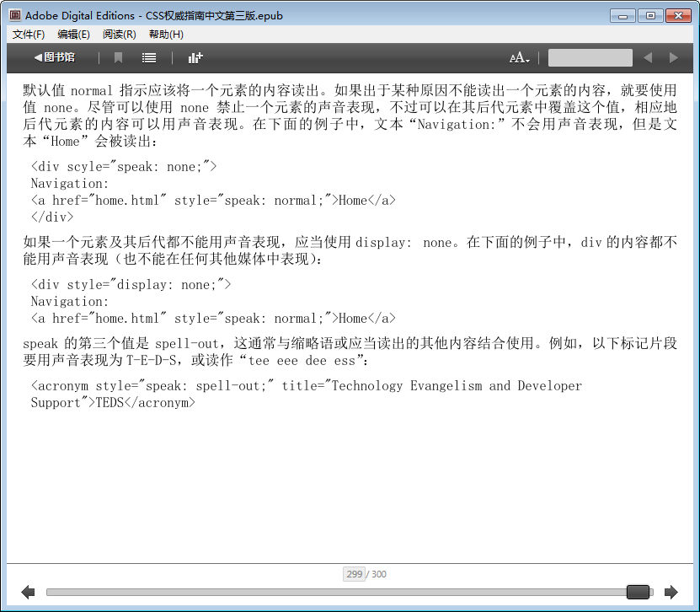Image resolution: width=700 pixels, height=612 pixels.
Task: Open the 编辑(E) menu
Action: point(73,35)
